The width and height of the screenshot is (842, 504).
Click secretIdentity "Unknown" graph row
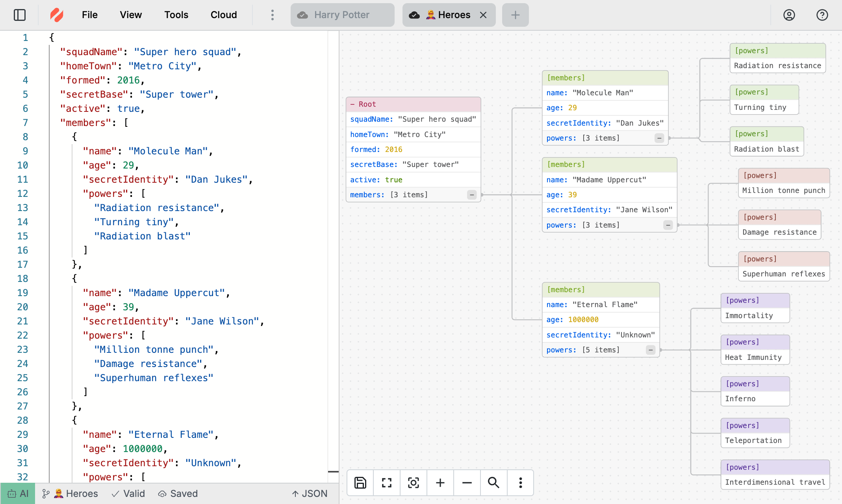tap(601, 335)
